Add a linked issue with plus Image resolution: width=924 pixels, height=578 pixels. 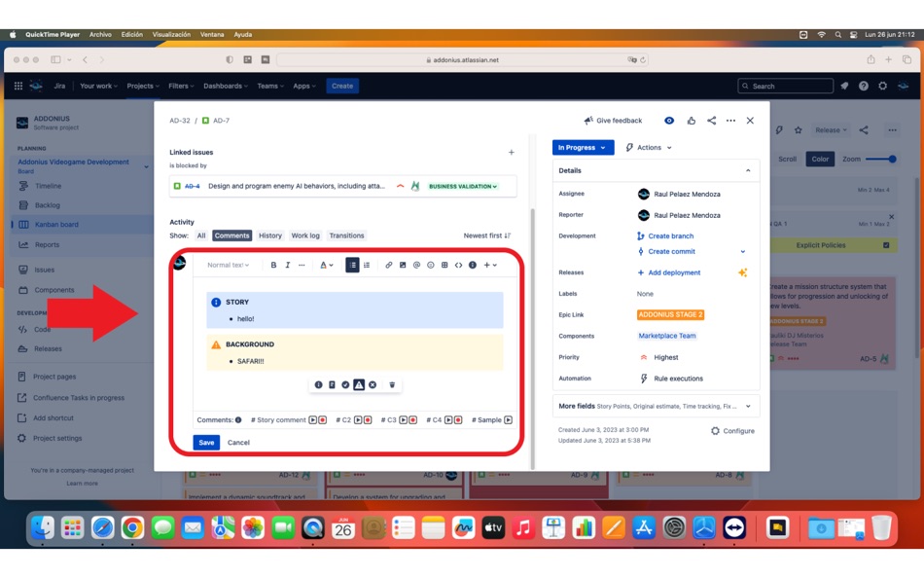tap(511, 152)
